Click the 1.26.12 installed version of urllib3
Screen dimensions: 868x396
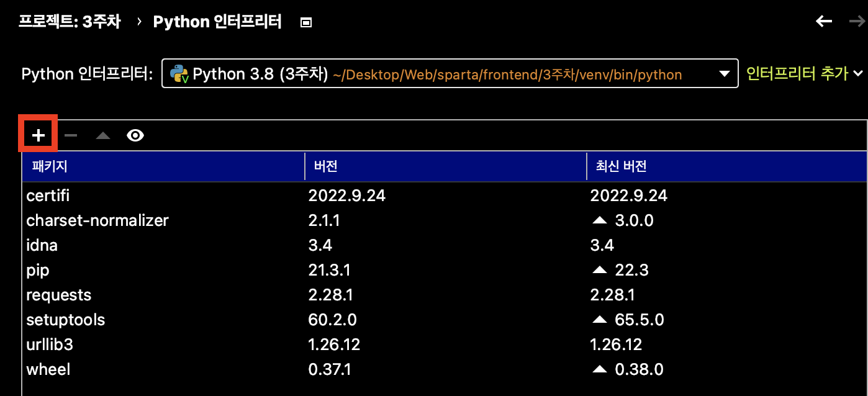(x=334, y=344)
